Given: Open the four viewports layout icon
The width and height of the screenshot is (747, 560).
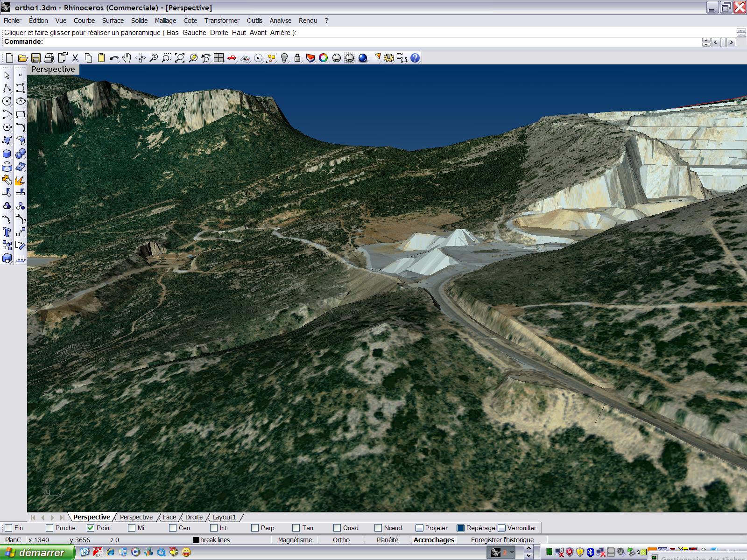Looking at the screenshot, I should pos(218,58).
